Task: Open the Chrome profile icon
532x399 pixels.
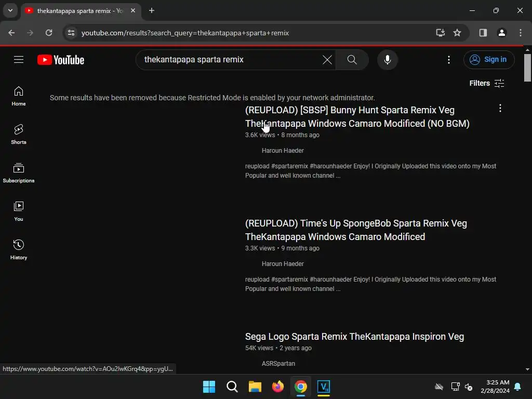Action: point(501,33)
